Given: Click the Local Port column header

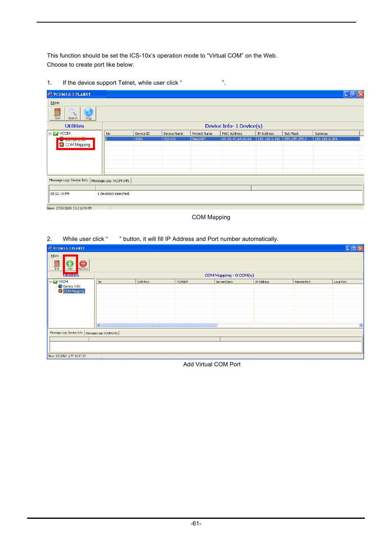Looking at the screenshot, I should point(348,282).
